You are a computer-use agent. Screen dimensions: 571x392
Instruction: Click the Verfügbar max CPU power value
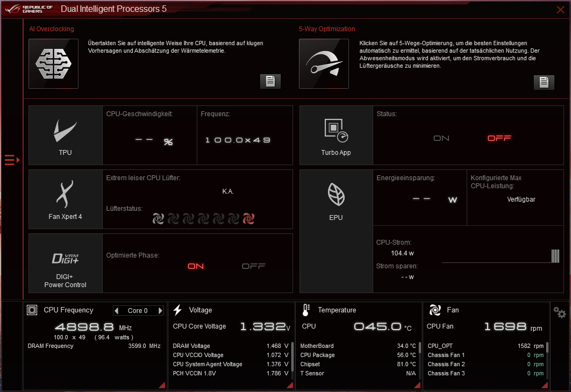tap(521, 199)
